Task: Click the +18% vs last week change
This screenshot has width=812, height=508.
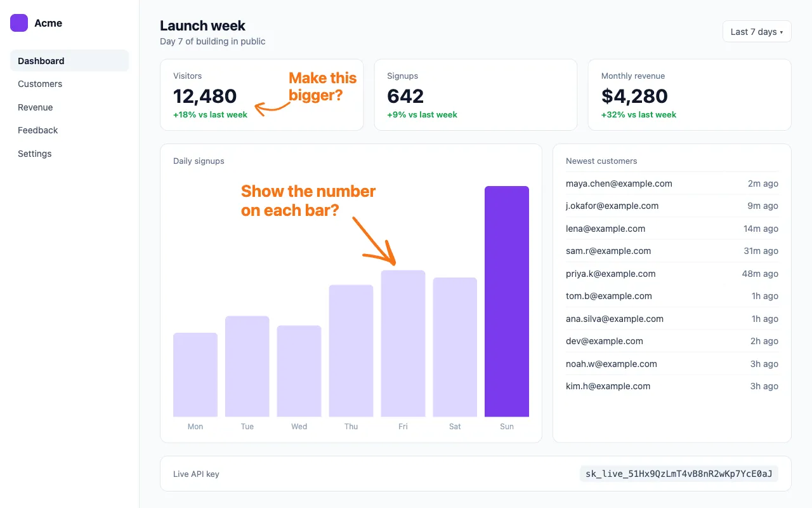Action: tap(210, 115)
